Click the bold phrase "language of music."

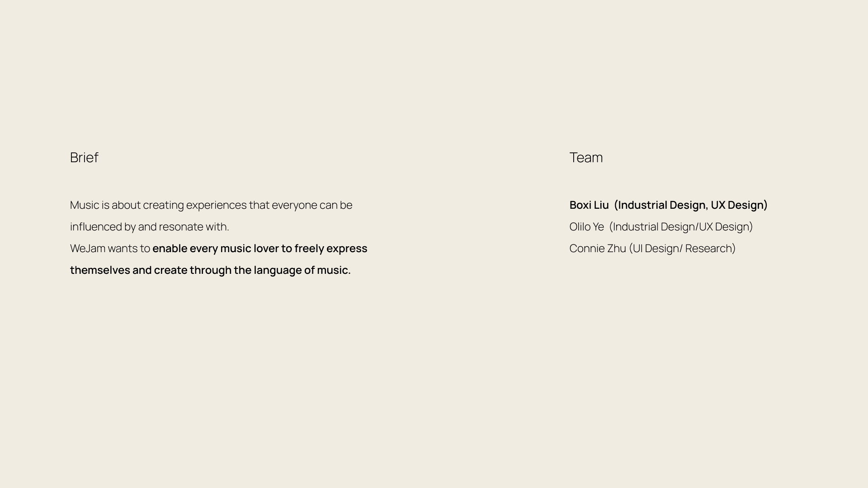(x=302, y=270)
